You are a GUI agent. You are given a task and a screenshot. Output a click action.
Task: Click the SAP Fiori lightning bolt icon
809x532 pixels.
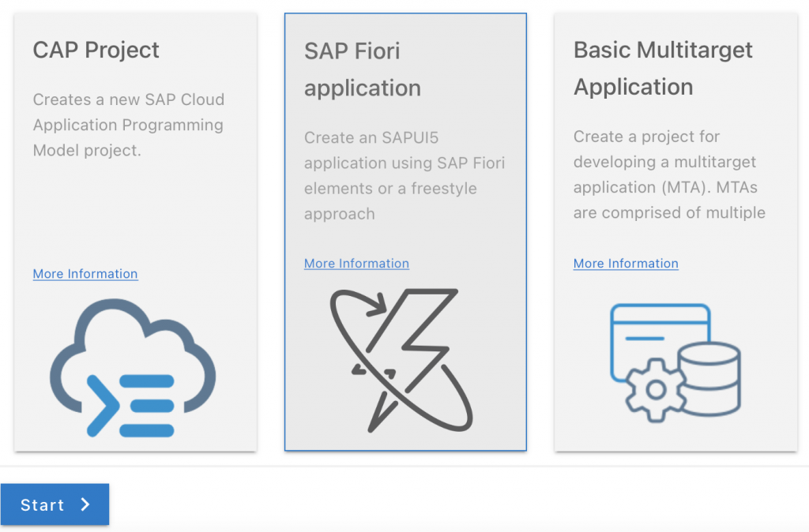pos(401,361)
